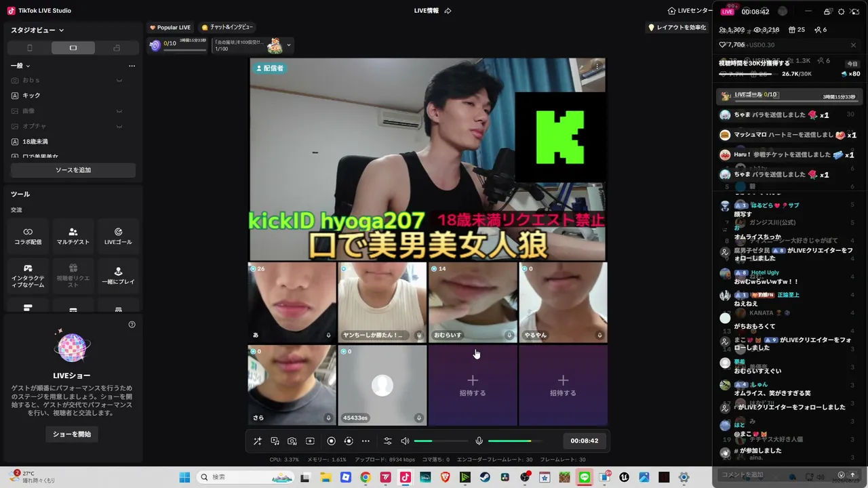Click the add-clip icon in bottom toolbar
Image resolution: width=868 pixels, height=488 pixels.
310,441
